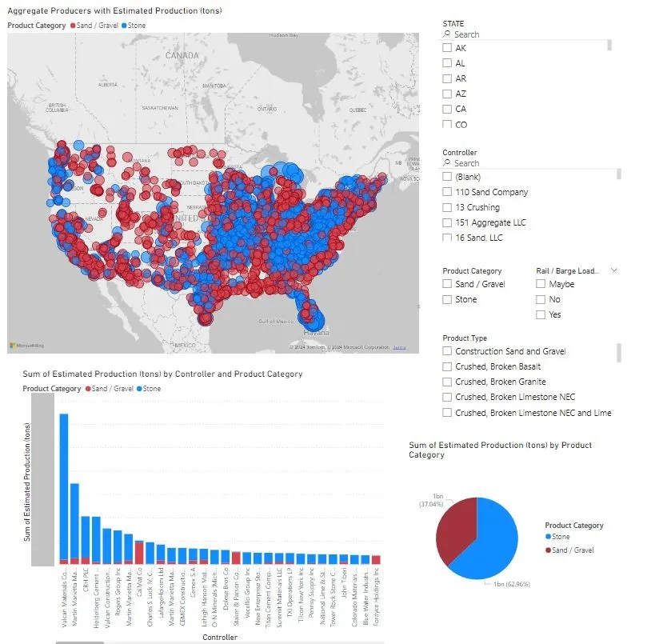This screenshot has height=644, width=667.
Task: Check Sand / Gravel in Product Category slicer
Action: click(x=447, y=284)
